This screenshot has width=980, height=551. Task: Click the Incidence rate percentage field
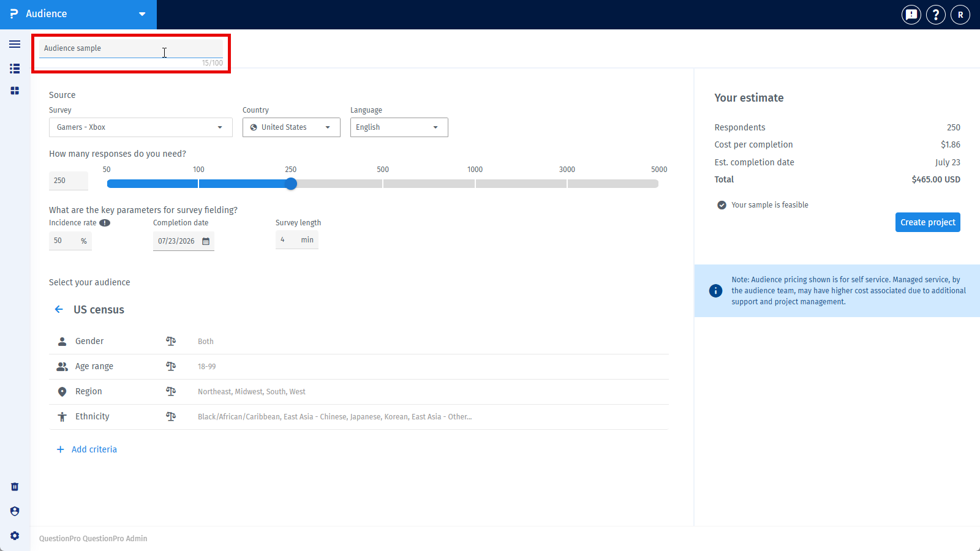(70, 241)
